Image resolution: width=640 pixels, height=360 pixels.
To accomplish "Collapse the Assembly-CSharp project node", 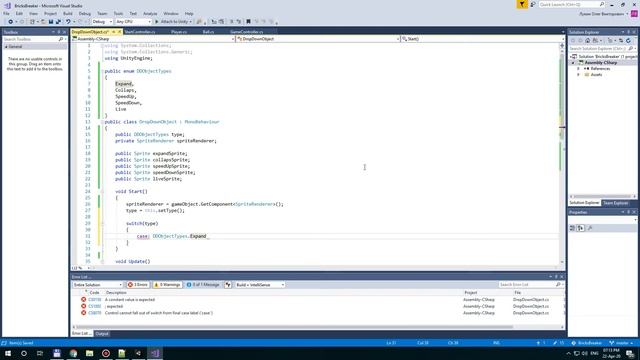I will (x=573, y=63).
